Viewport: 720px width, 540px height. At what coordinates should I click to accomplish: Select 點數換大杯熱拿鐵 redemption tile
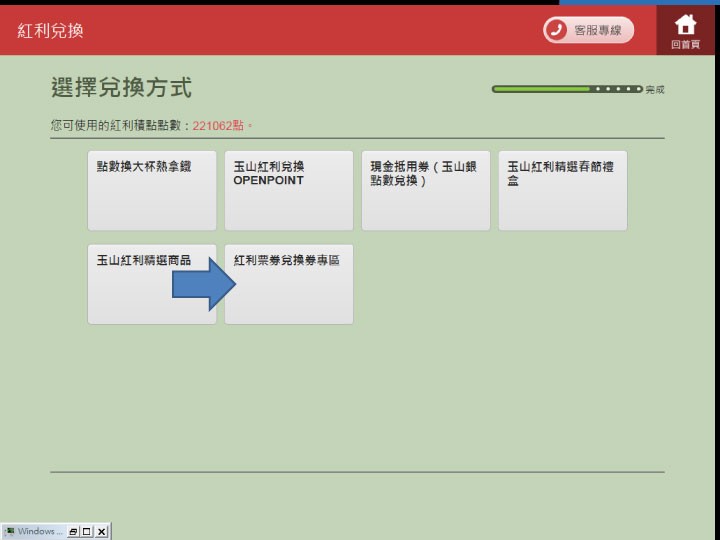(152, 191)
